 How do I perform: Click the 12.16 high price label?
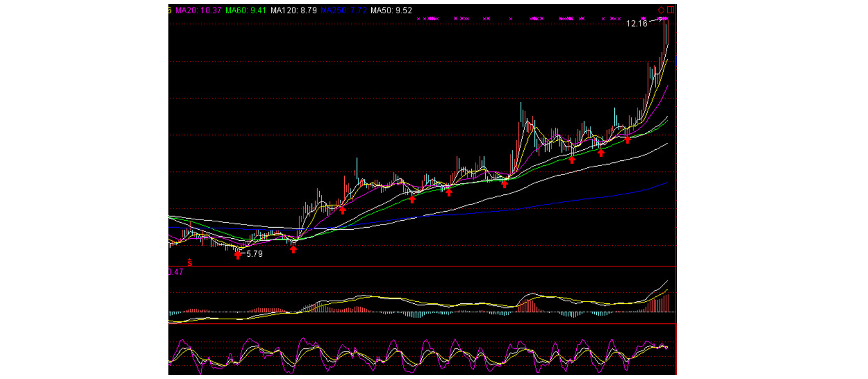pos(637,24)
